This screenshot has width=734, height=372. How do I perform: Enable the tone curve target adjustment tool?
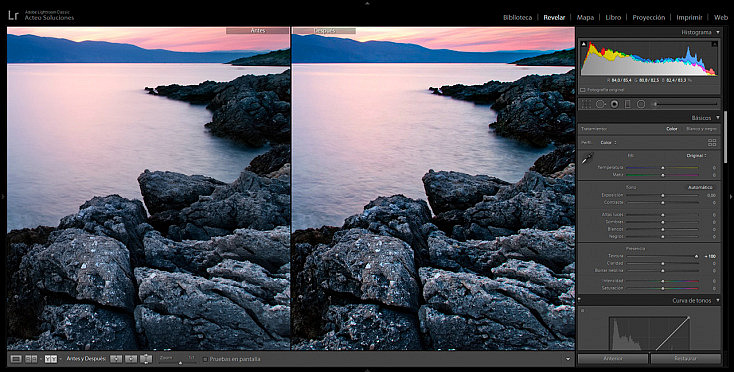(583, 310)
